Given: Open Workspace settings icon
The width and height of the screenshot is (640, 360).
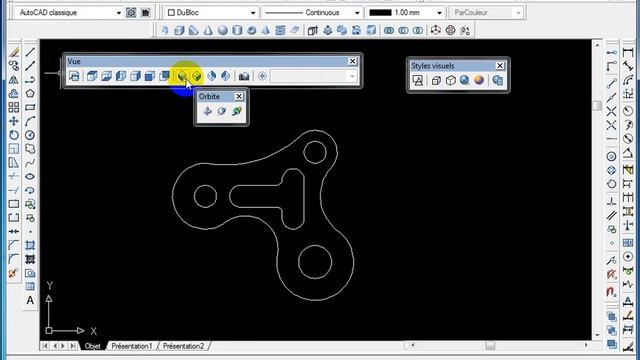Looking at the screenshot, I should point(131,13).
